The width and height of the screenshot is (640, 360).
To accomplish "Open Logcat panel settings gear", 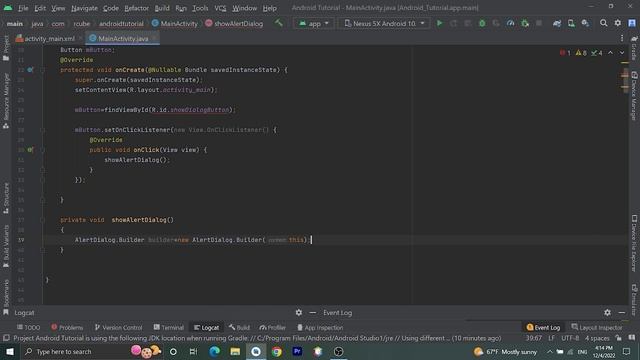I will coord(299,312).
